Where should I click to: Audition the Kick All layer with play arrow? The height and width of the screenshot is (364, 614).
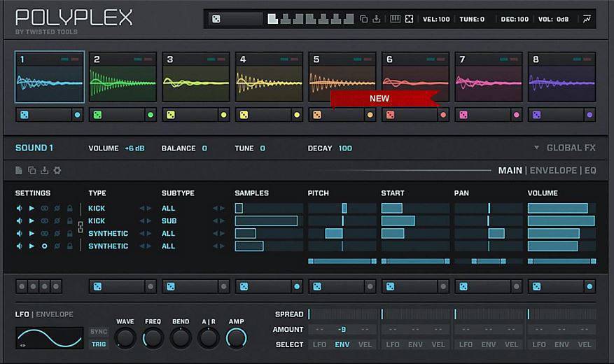(32, 208)
